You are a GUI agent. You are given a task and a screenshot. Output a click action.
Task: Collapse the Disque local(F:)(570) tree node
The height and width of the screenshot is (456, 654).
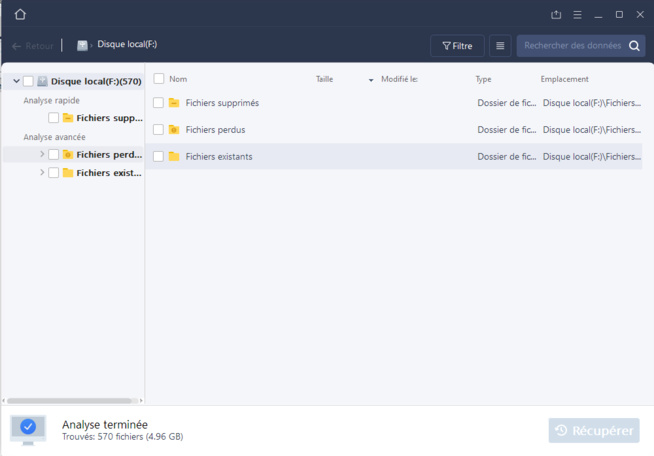(17, 81)
